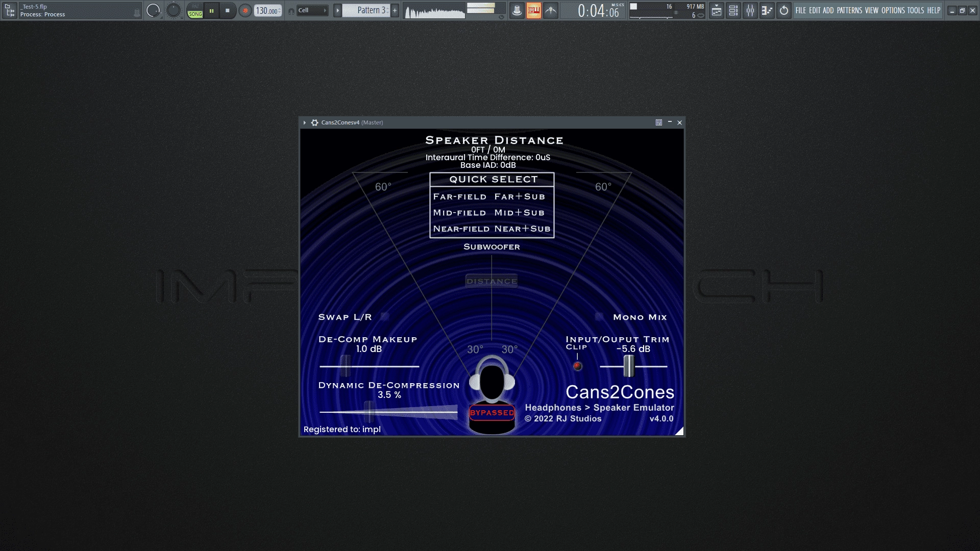The width and height of the screenshot is (980, 551).
Task: Select Mid-Field quick preset
Action: [x=459, y=213]
